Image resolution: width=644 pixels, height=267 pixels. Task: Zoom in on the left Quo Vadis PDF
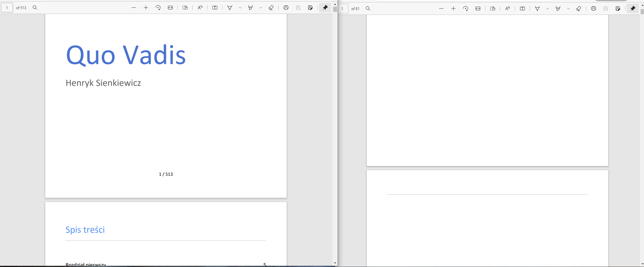(146, 8)
